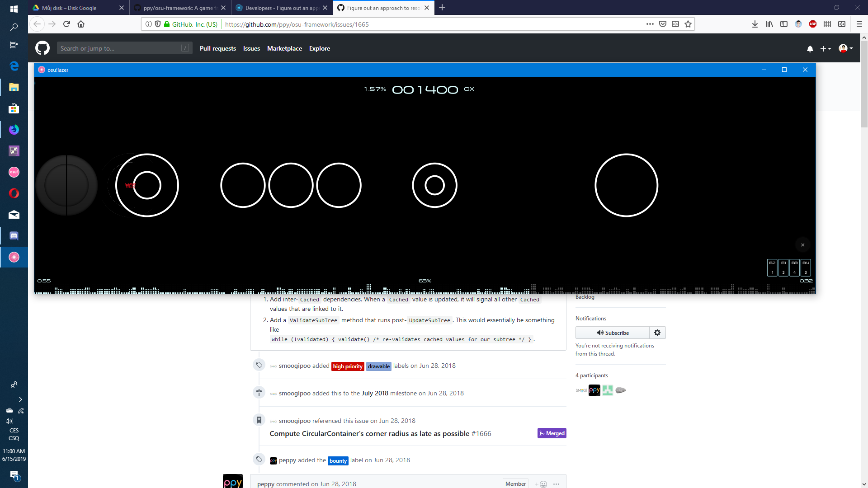868x488 pixels.
Task: Toggle the Firefox sidebar panel icon
Action: click(x=784, y=24)
